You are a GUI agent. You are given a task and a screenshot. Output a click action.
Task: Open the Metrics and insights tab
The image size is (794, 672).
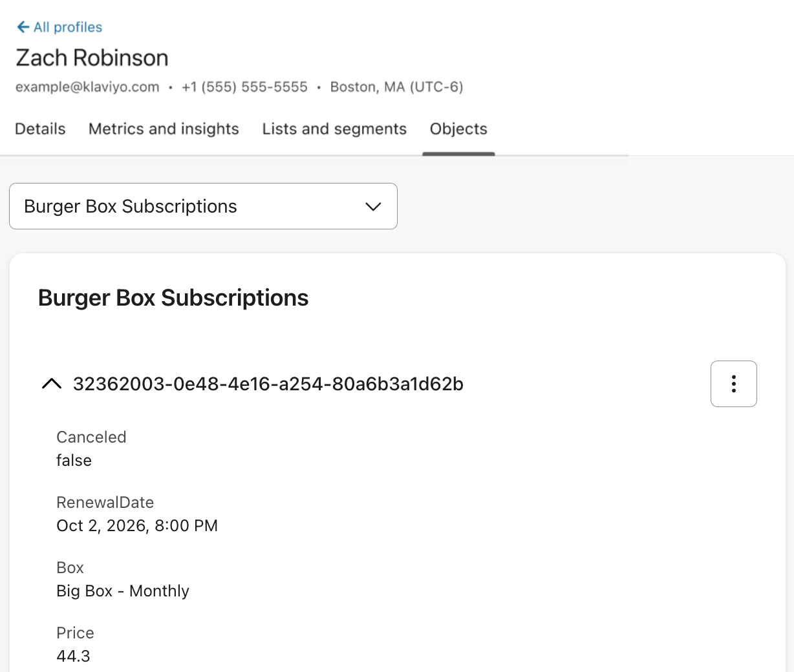pos(164,129)
